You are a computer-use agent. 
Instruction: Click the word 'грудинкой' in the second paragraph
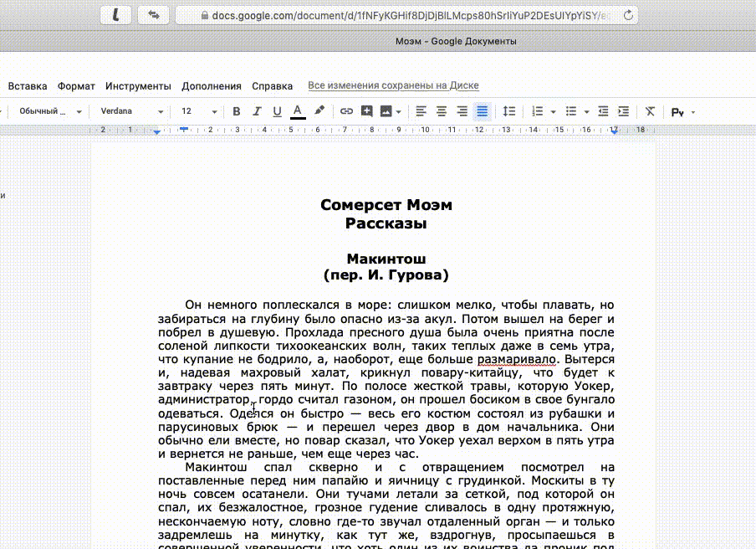491,481
